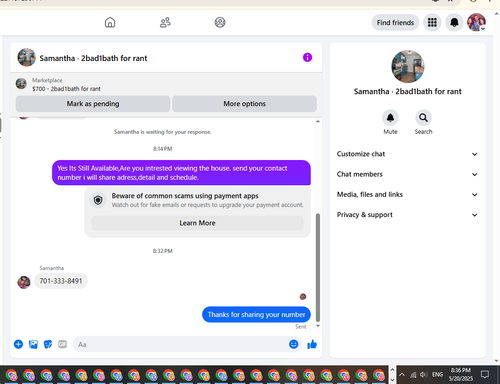Click the first Chrome icon in taskbar
Image resolution: width=500 pixels, height=384 pixels.
(11, 375)
